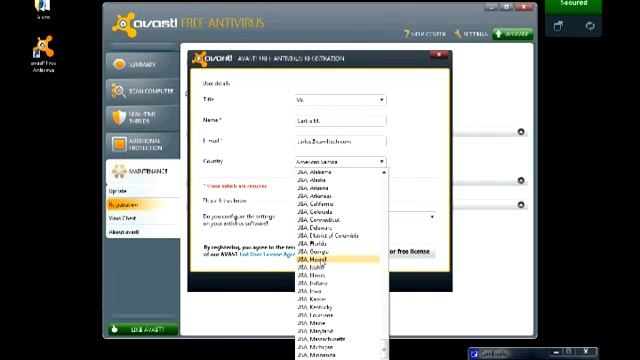640x360 pixels.
Task: Click the avast! logo in main window header
Action: [x=144, y=24]
